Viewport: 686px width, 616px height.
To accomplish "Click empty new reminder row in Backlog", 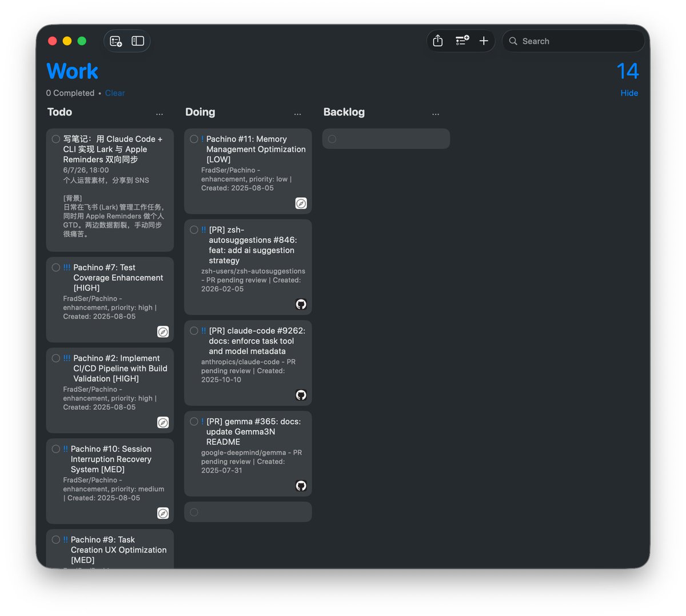I will coord(386,139).
